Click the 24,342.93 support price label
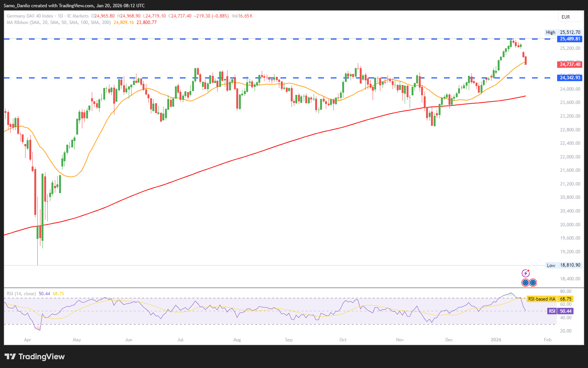The height and width of the screenshot is (368, 588). coord(570,78)
